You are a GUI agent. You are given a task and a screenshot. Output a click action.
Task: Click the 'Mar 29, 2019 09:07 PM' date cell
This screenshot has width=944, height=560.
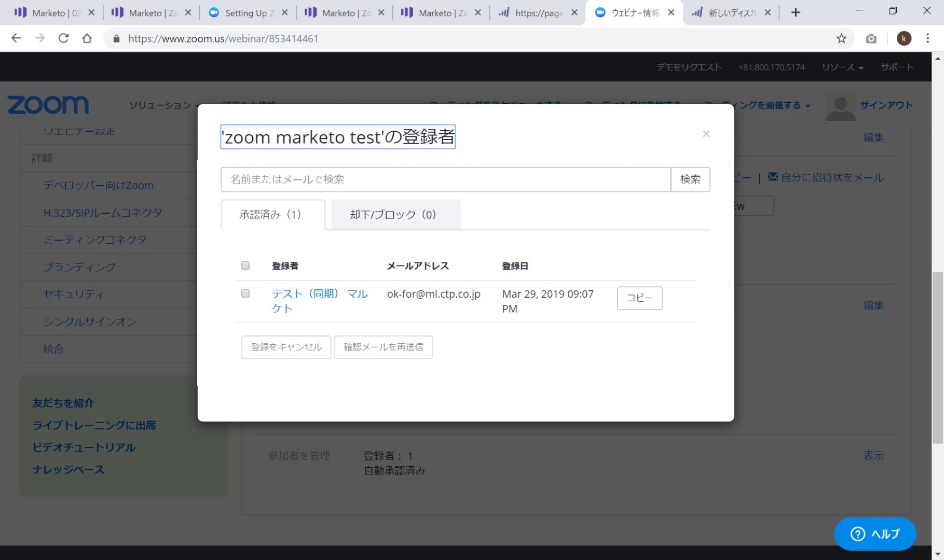548,301
